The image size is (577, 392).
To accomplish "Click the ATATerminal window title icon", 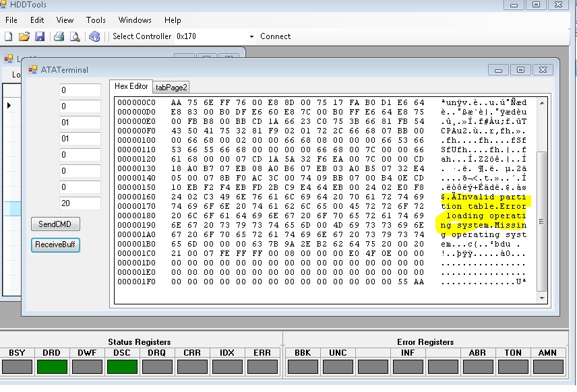I will (33, 69).
